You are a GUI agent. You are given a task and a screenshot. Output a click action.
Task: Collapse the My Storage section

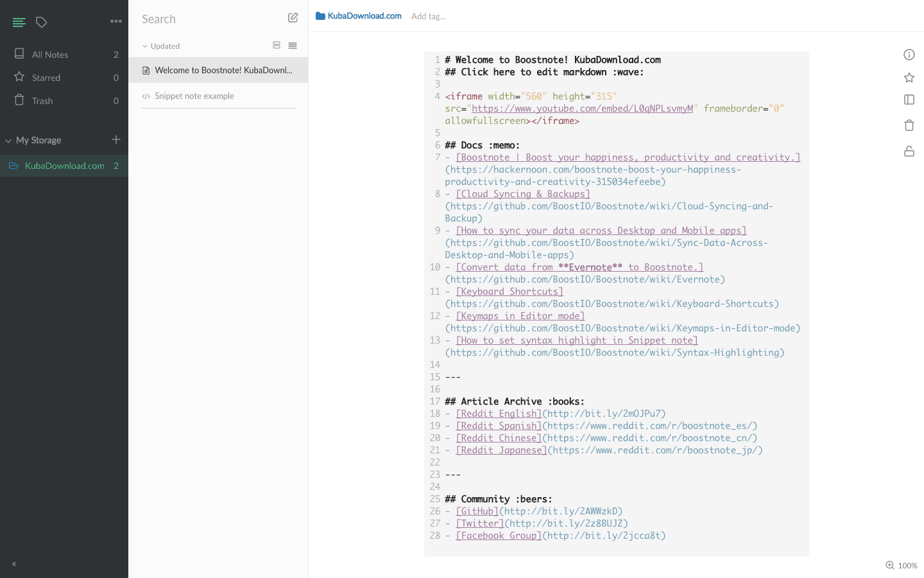point(8,141)
